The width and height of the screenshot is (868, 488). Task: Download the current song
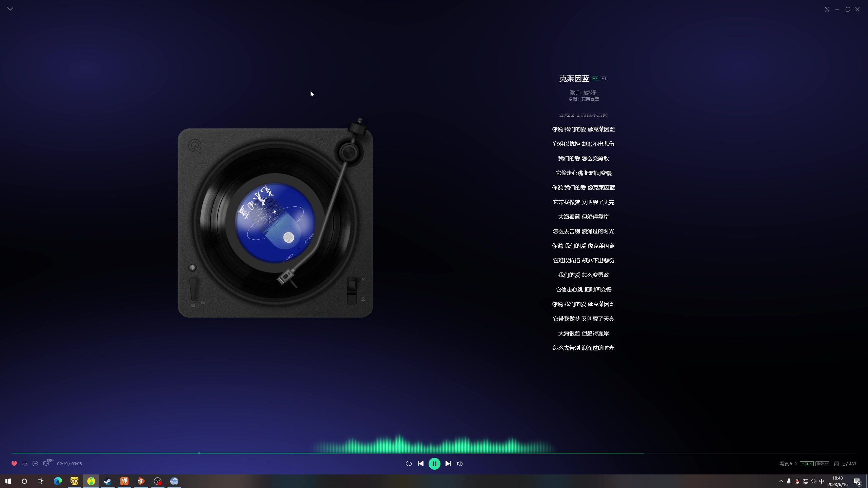25,464
